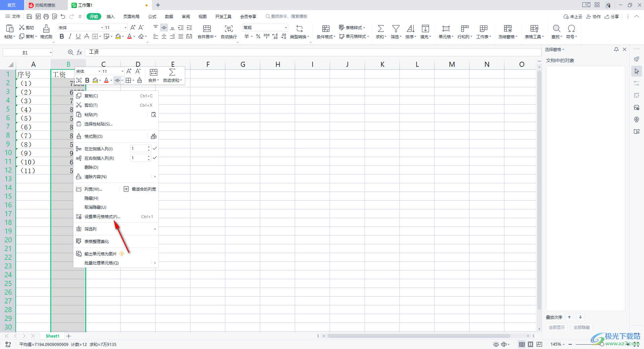Click the Bold button in ribbon

(x=62, y=36)
